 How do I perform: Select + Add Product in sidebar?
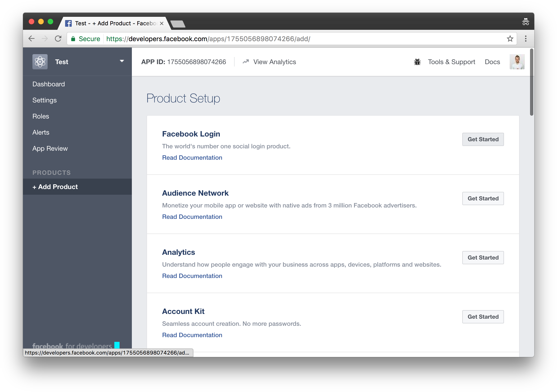[77, 187]
